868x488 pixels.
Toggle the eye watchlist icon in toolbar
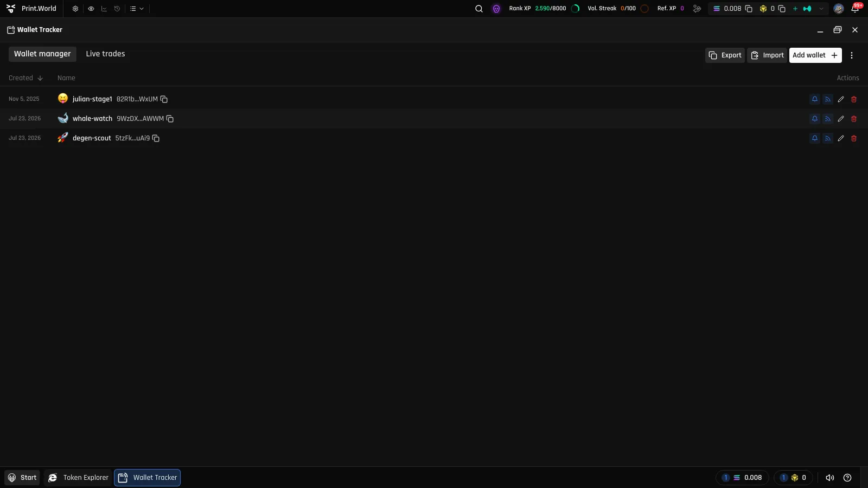(91, 9)
